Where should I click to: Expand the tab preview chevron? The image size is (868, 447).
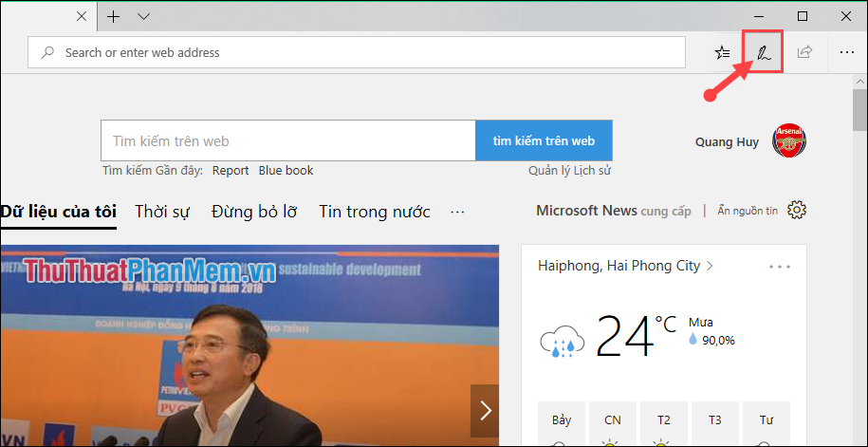pos(144,17)
